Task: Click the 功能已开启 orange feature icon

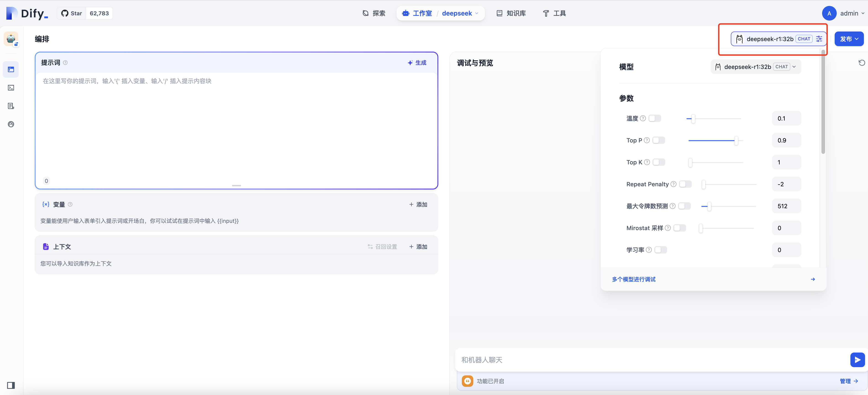Action: pyautogui.click(x=467, y=381)
